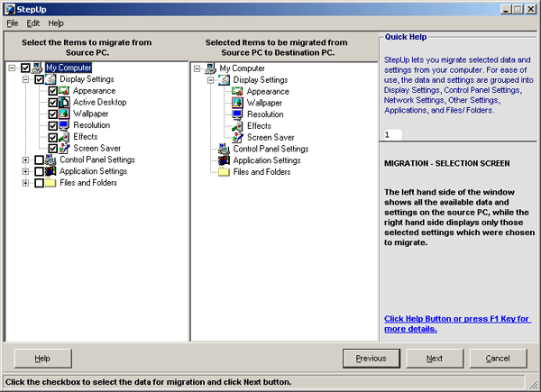Viewport: 541px width, 392px height.
Task: Collapse Display Settings node in source tree
Action: pos(25,79)
